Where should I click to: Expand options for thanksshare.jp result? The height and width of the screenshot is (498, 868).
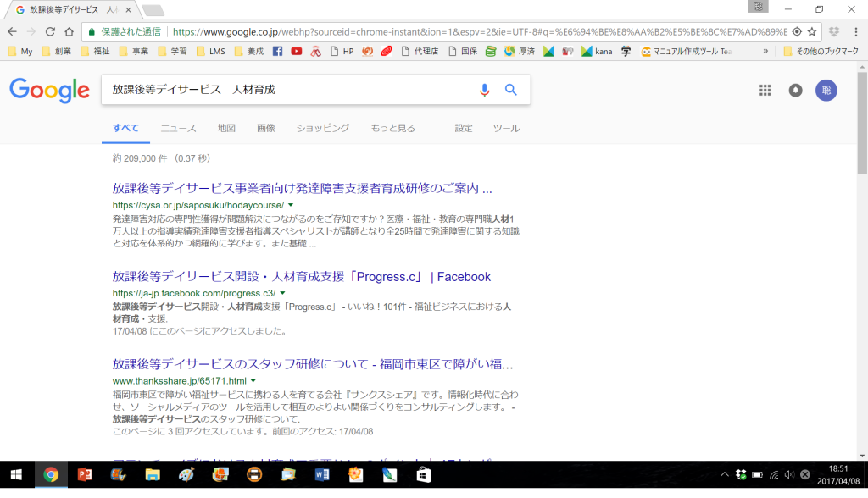click(253, 380)
